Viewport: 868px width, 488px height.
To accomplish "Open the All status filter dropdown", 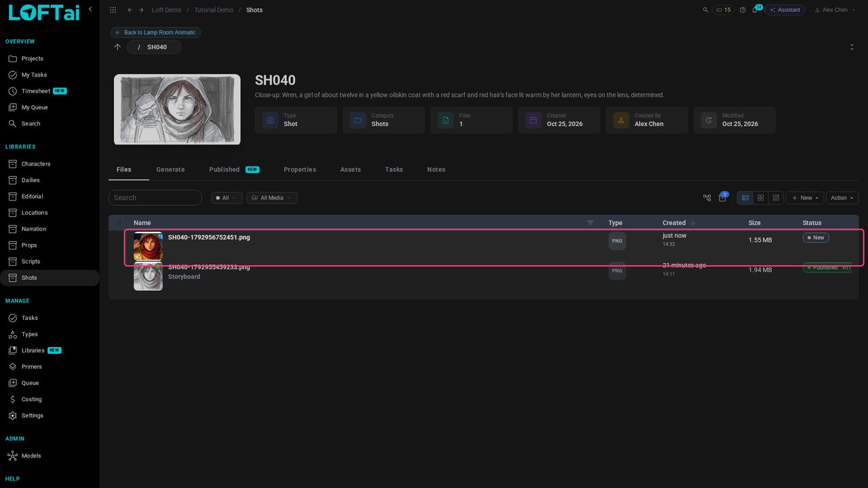I will pos(226,198).
